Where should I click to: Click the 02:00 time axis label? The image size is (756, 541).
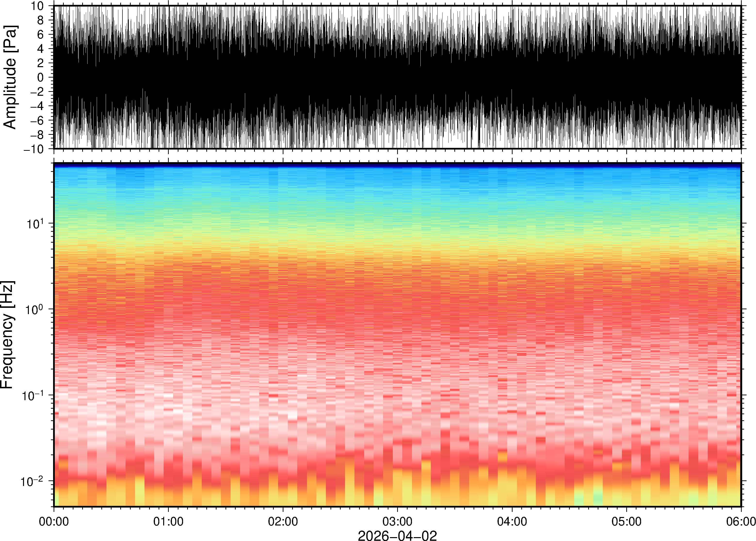click(283, 521)
